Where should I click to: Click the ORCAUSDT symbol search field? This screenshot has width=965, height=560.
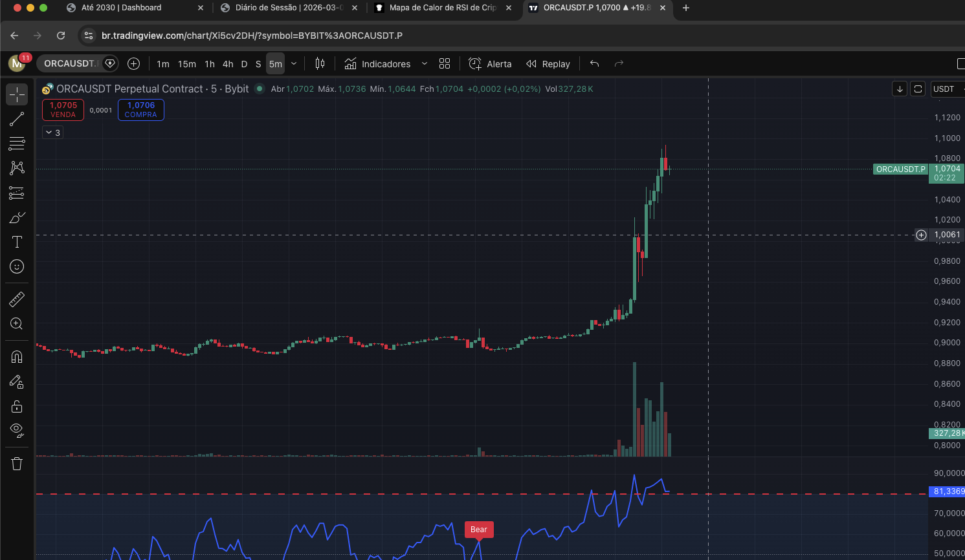point(69,63)
